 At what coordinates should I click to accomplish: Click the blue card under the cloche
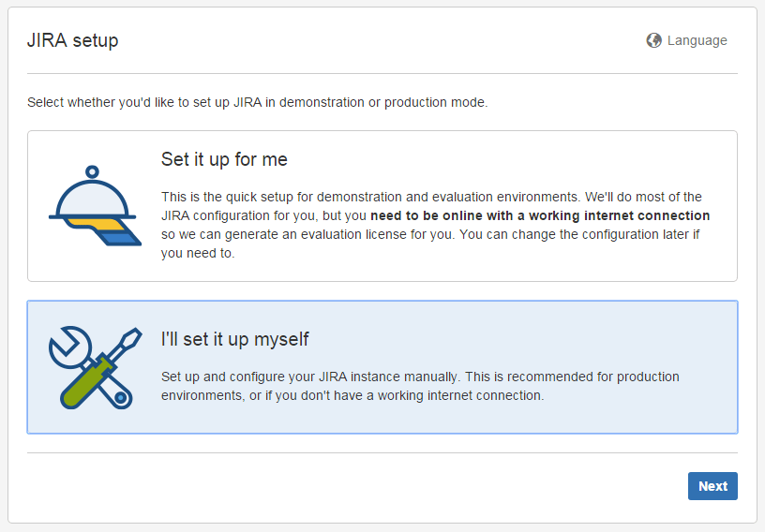point(120,239)
